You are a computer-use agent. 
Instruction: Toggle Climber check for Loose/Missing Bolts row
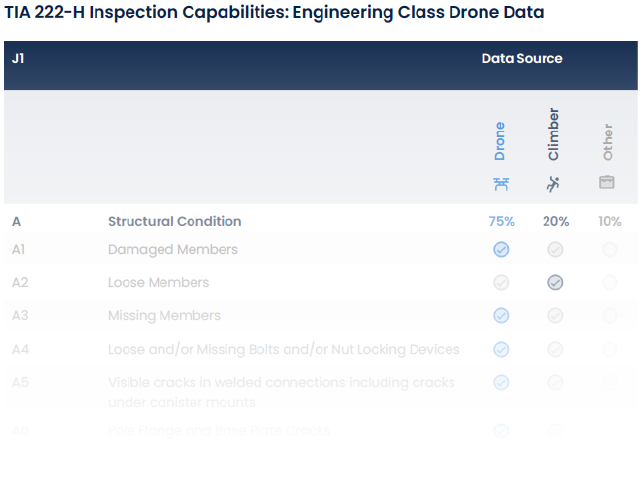point(555,349)
